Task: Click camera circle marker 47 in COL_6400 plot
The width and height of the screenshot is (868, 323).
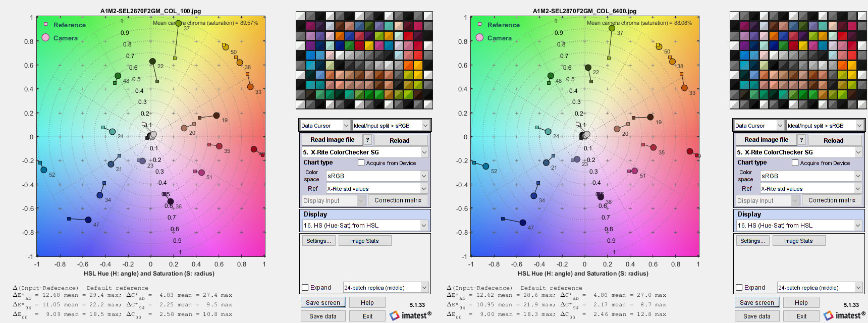Action: click(x=523, y=223)
